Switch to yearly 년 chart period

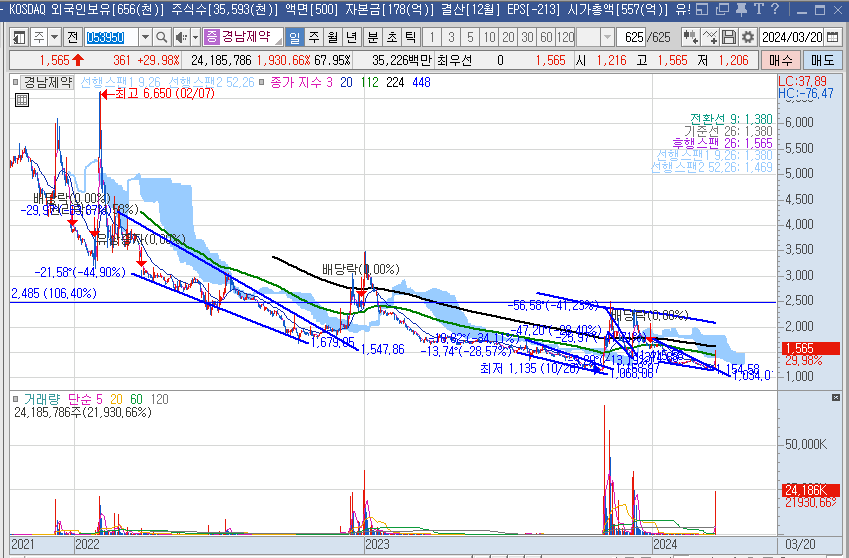pos(352,37)
